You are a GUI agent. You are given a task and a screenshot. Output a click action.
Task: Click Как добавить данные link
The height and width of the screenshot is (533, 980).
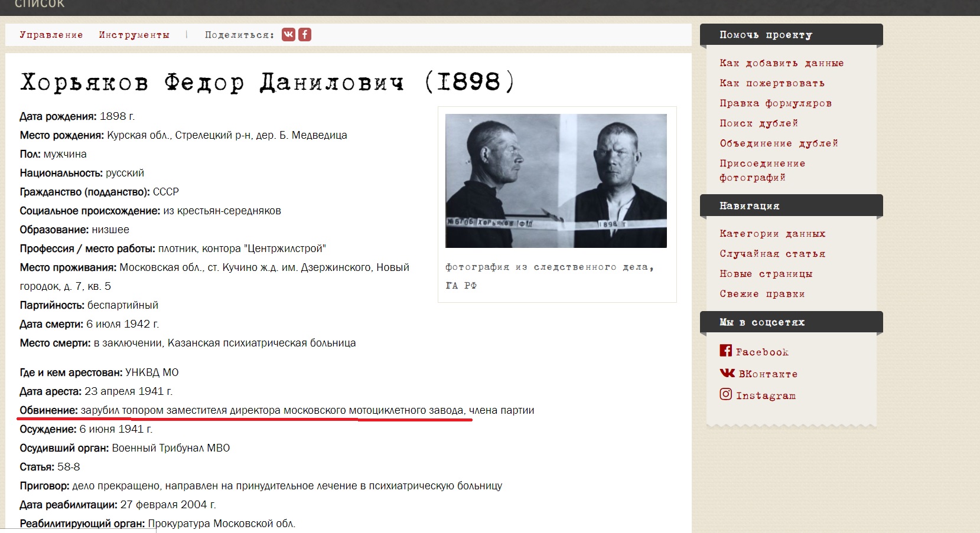point(782,63)
